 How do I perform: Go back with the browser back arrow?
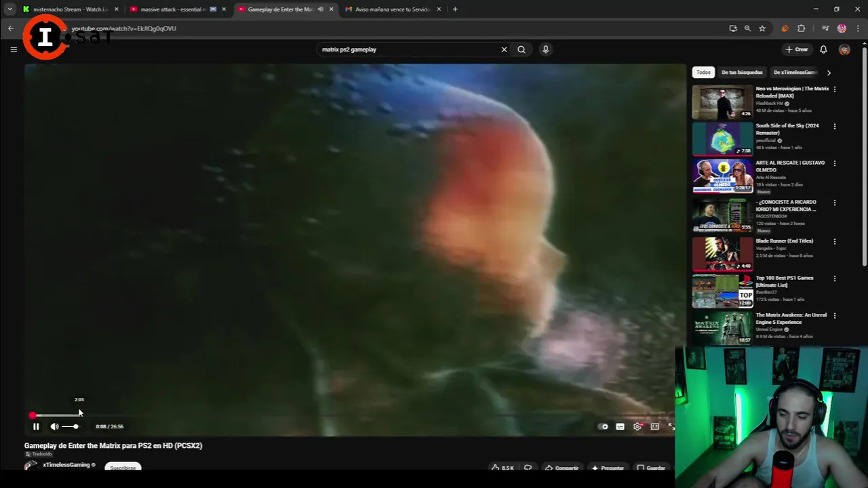[x=11, y=28]
